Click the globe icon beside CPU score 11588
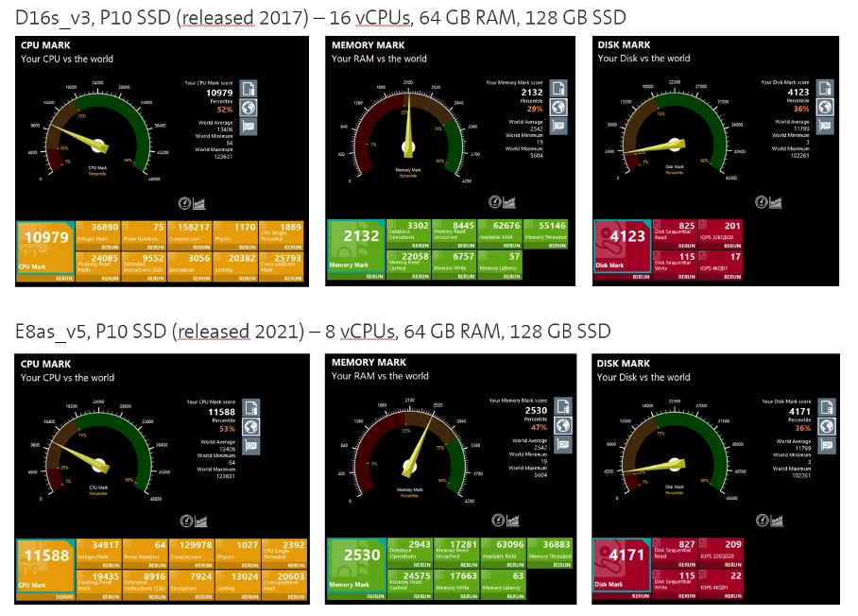This screenshot has height=616, width=858. 251,427
